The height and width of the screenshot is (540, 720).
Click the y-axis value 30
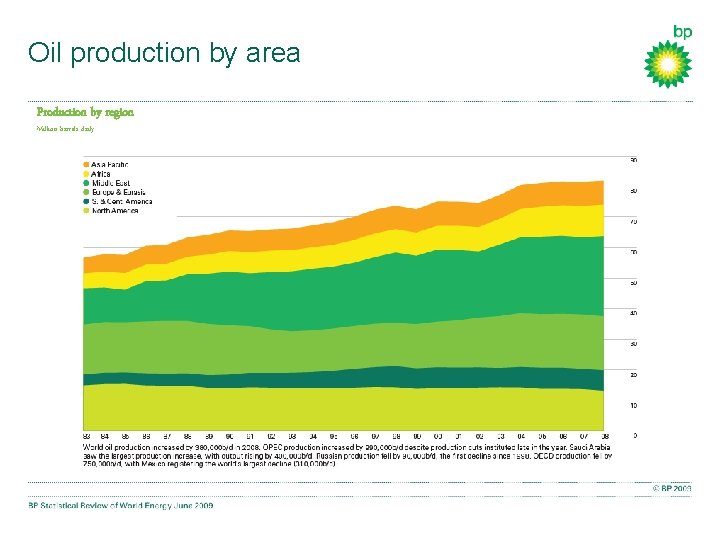(x=634, y=344)
